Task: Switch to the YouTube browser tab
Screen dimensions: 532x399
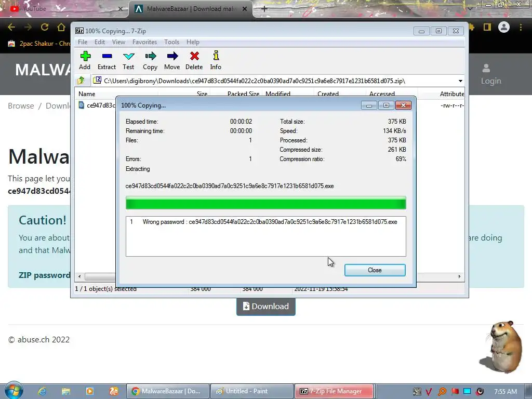Action: tap(63, 9)
